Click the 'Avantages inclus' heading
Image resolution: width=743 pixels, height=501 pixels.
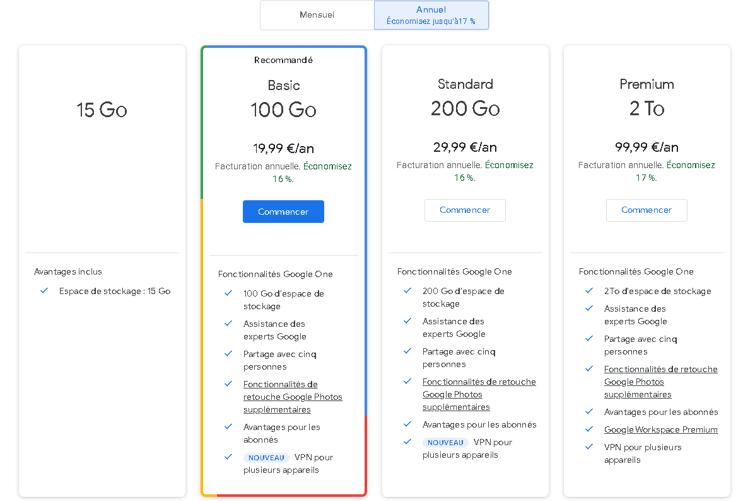68,272
